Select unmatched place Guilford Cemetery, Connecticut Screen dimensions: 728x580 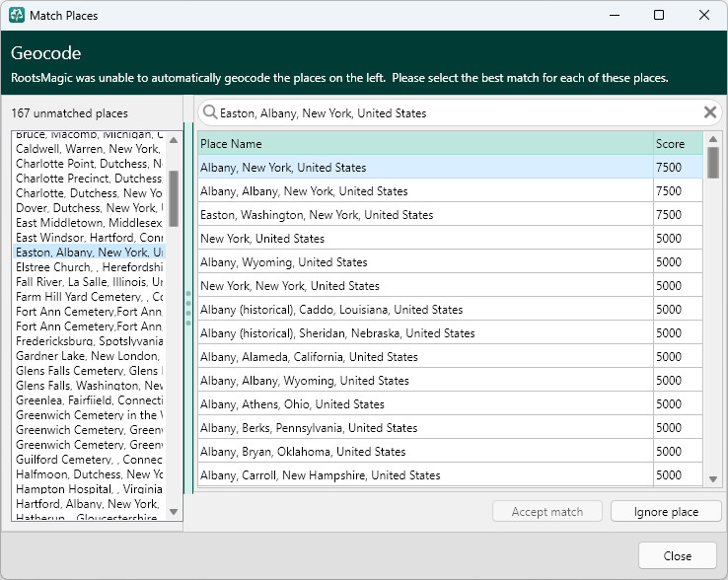click(89, 460)
